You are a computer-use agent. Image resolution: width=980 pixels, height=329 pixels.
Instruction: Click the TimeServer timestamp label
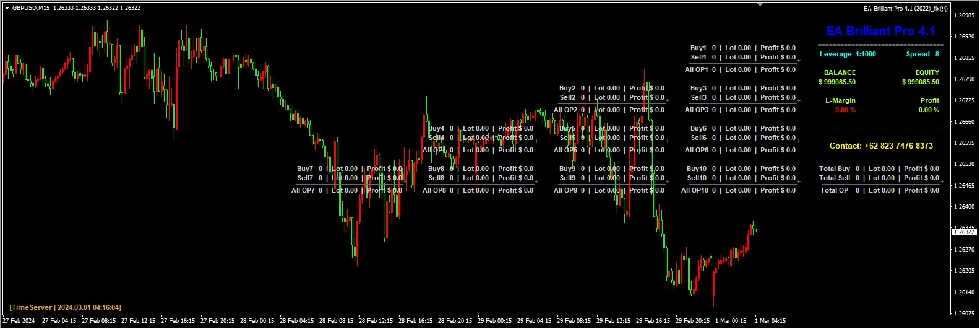[x=66, y=307]
